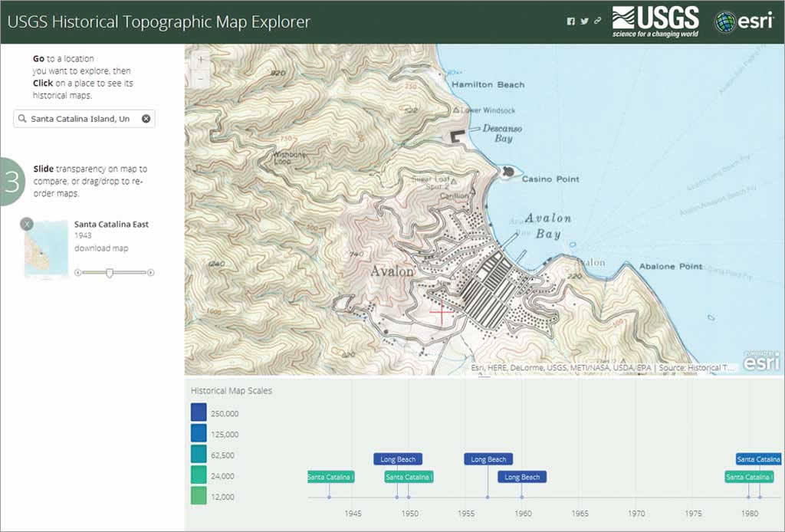
Task: Click the 1970 timeline year label
Action: [x=637, y=514]
